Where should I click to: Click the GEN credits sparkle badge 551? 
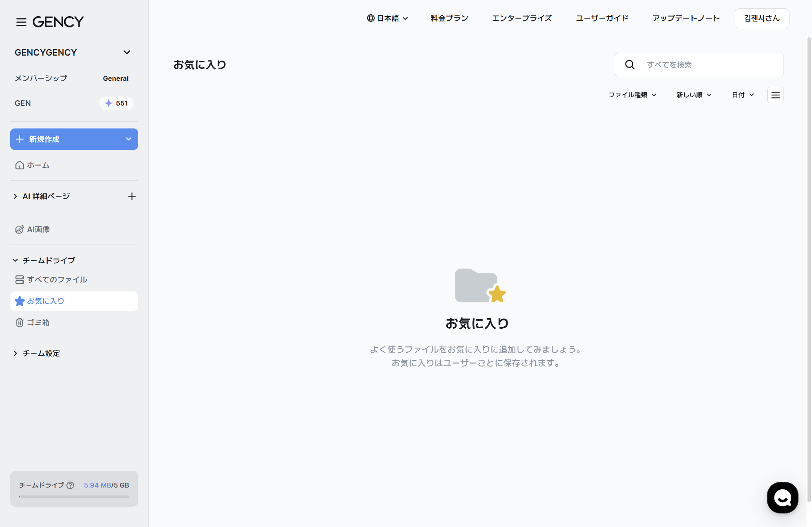[116, 103]
